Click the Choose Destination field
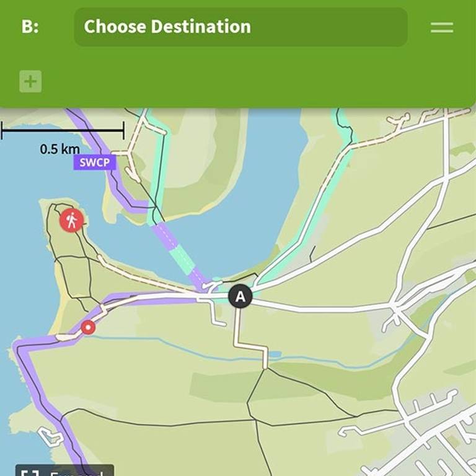Screen dimensions: 476x476 240,27
